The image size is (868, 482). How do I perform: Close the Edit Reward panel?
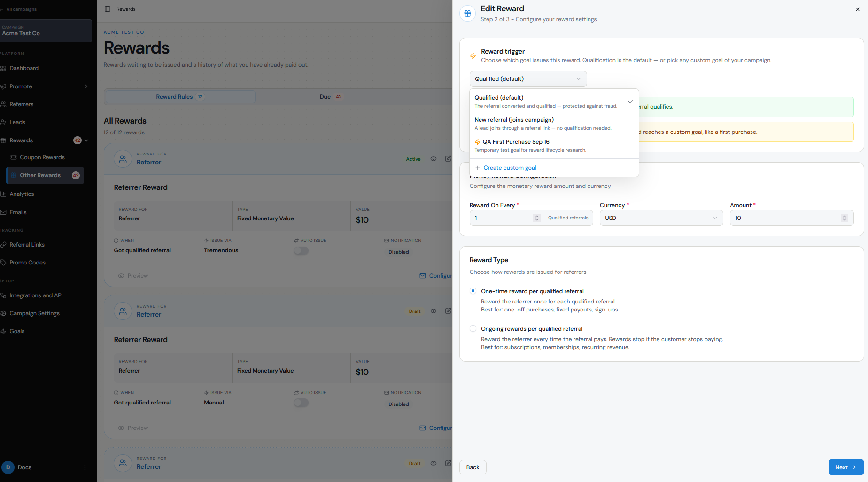coord(857,9)
